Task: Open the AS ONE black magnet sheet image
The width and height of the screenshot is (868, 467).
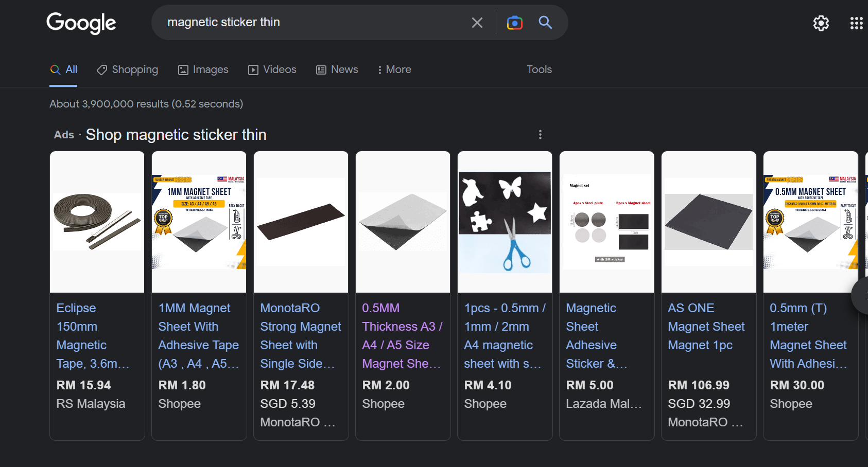Action: (709, 222)
